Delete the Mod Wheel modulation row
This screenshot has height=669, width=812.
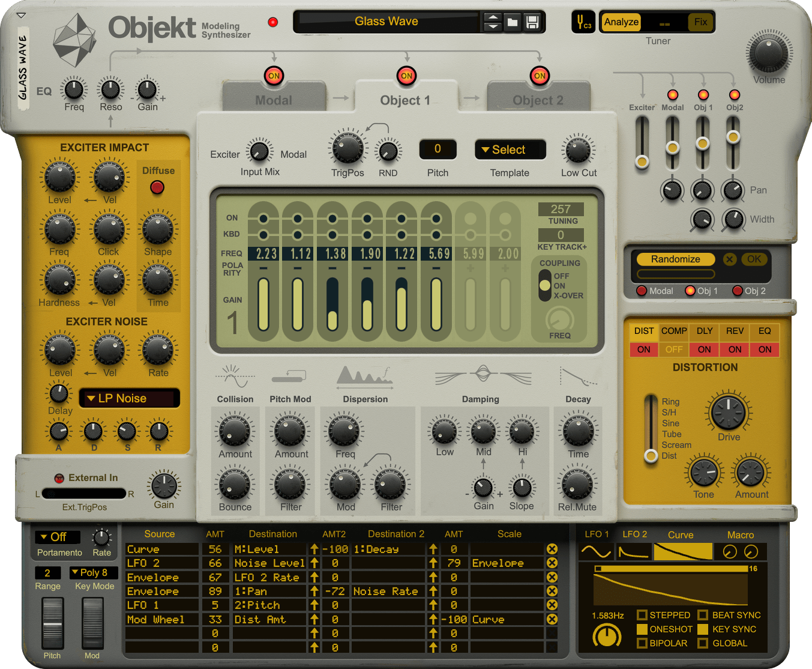[552, 619]
